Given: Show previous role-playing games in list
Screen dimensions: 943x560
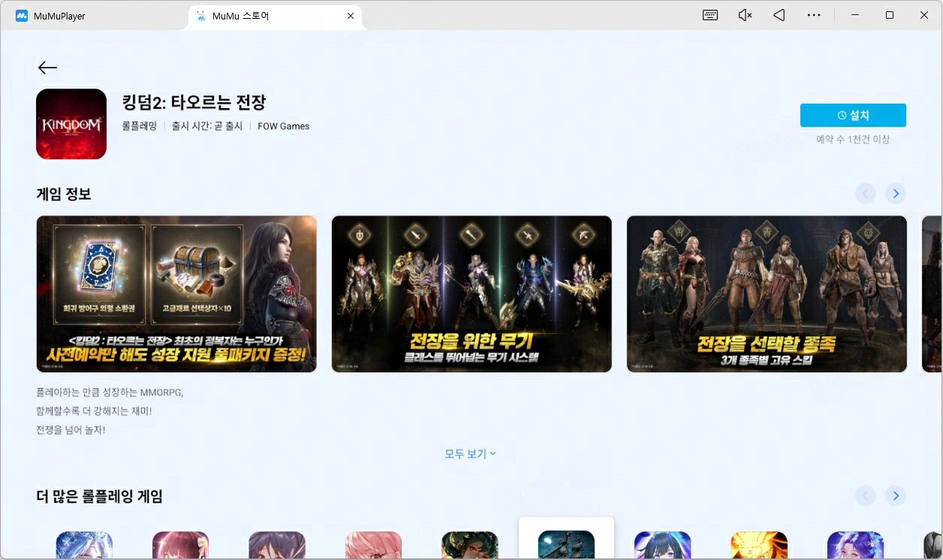Looking at the screenshot, I should click(x=866, y=495).
